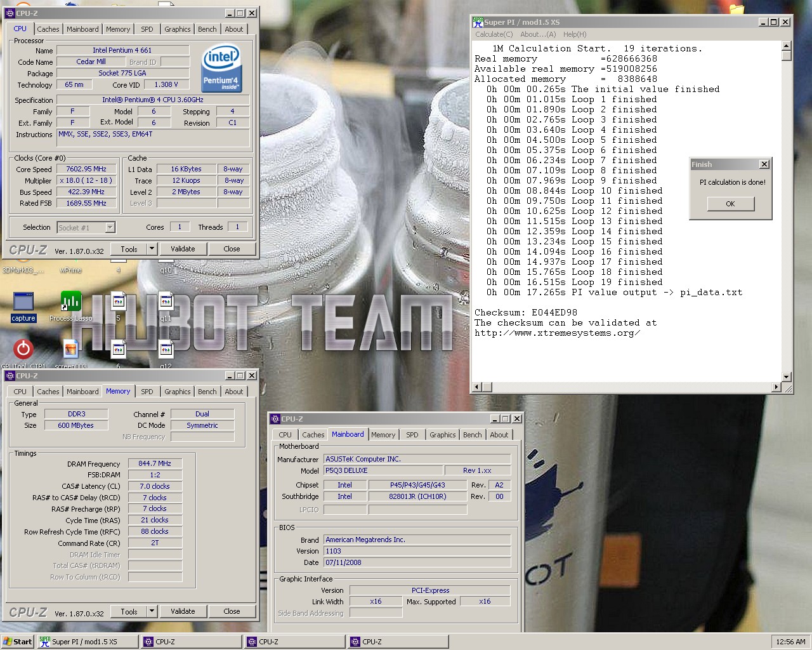Screen dimensions: 812x650
Task: Open the Help(H) menu in Super PI
Action: [575, 34]
